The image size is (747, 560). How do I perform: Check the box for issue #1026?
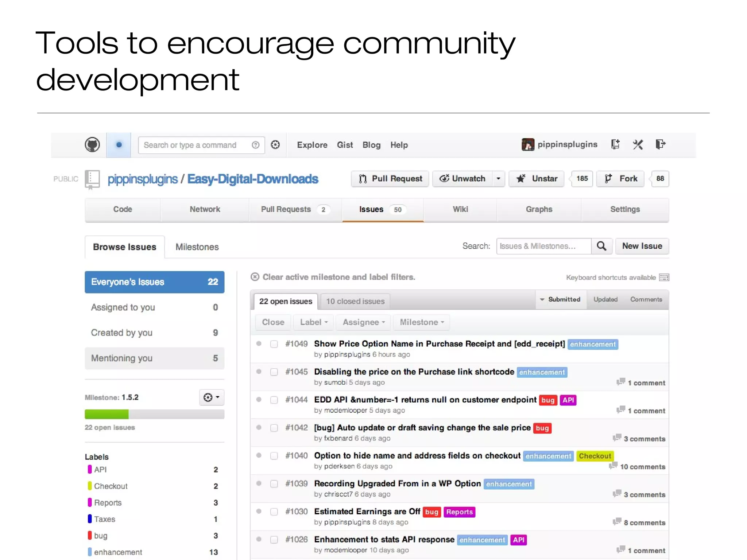coord(274,540)
